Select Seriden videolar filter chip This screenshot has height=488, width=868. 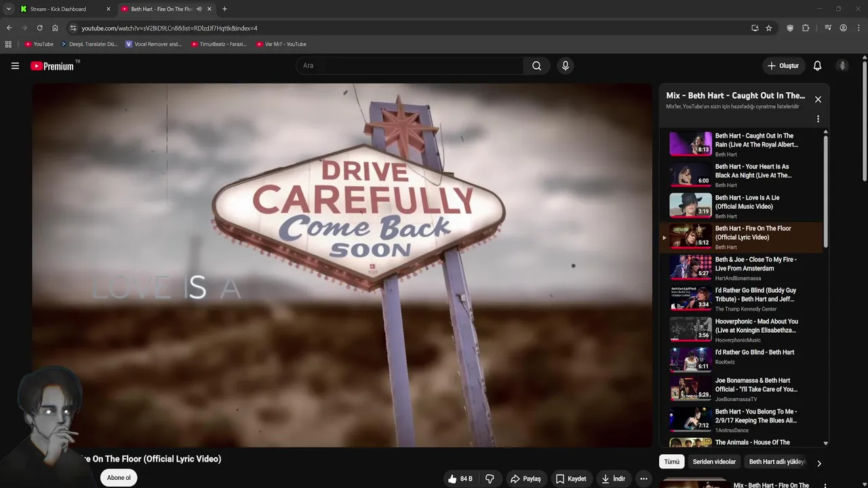click(x=714, y=462)
